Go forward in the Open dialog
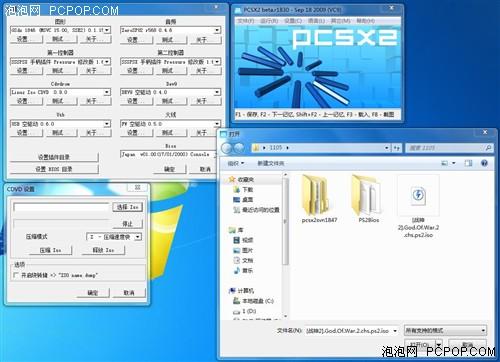 (x=239, y=148)
